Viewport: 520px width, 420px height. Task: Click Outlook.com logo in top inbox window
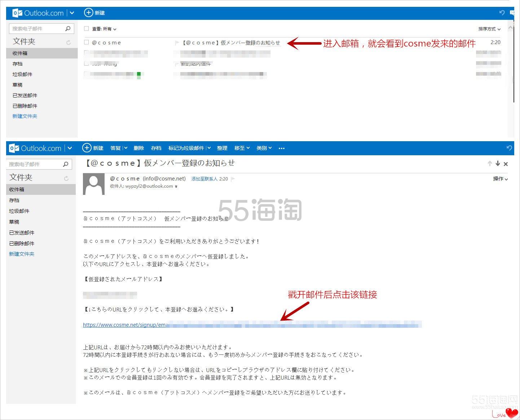click(38, 13)
